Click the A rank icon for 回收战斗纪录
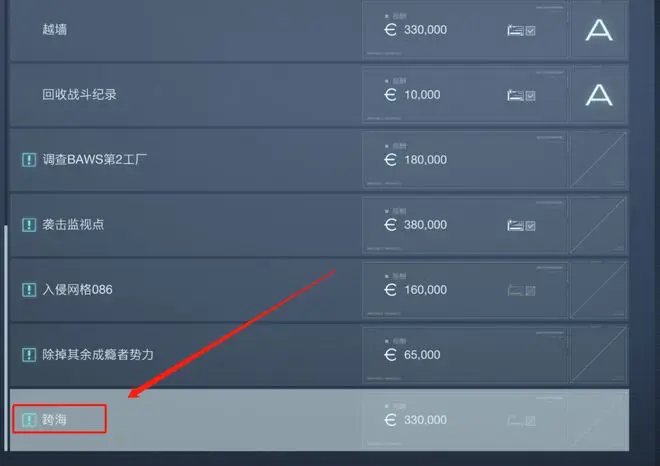Image resolution: width=660 pixels, height=466 pixels. pyautogui.click(x=599, y=95)
